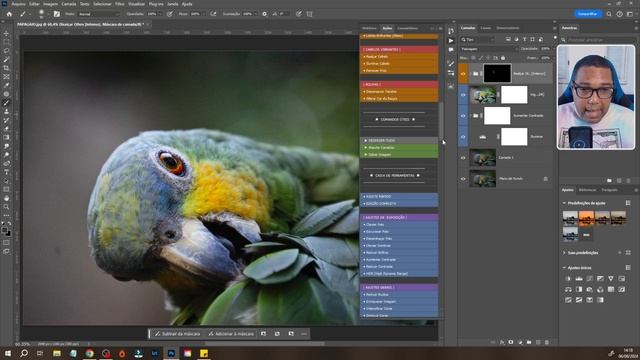Open layer blend mode Passagem dropdown

tap(488, 49)
